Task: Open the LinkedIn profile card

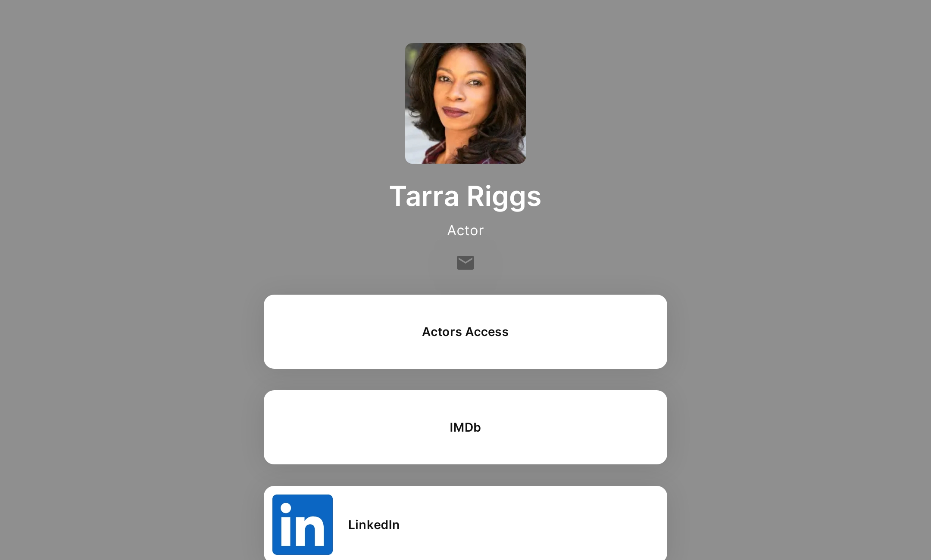Action: coord(465,525)
